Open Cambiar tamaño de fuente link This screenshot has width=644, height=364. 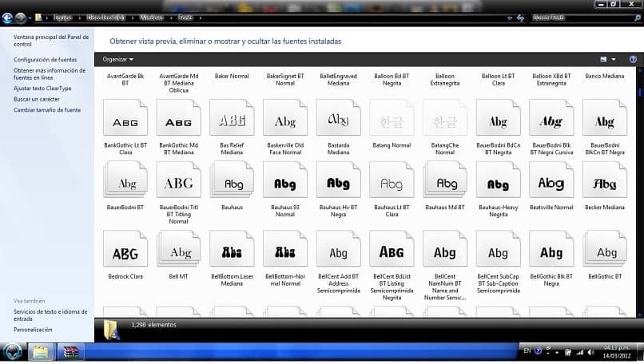pyautogui.click(x=47, y=109)
